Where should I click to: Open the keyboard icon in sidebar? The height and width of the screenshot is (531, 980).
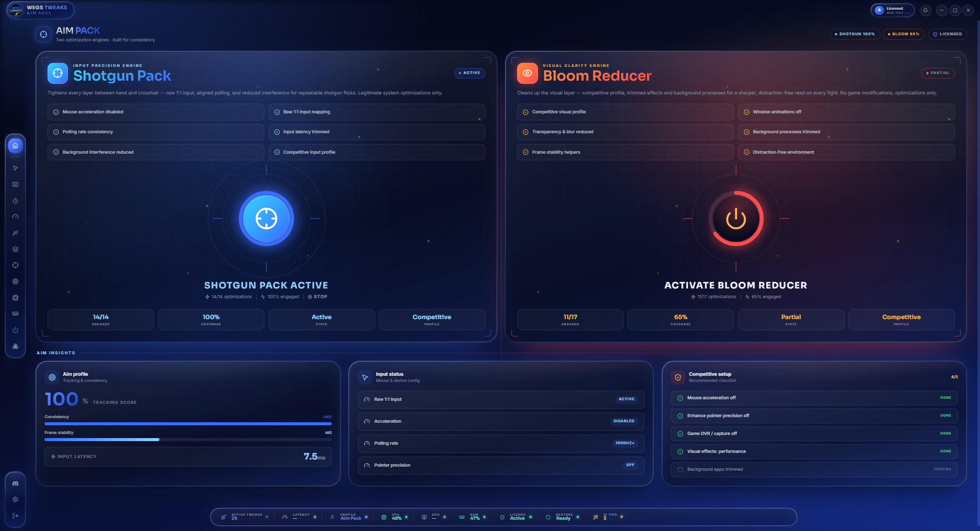coord(15,184)
